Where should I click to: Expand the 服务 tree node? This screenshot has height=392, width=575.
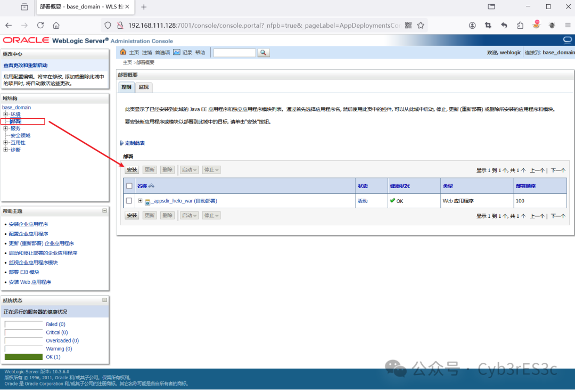click(5, 128)
